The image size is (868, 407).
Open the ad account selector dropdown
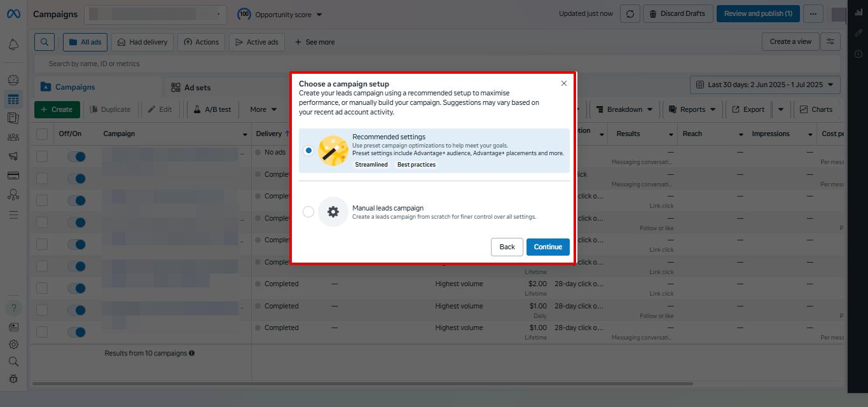pos(155,14)
